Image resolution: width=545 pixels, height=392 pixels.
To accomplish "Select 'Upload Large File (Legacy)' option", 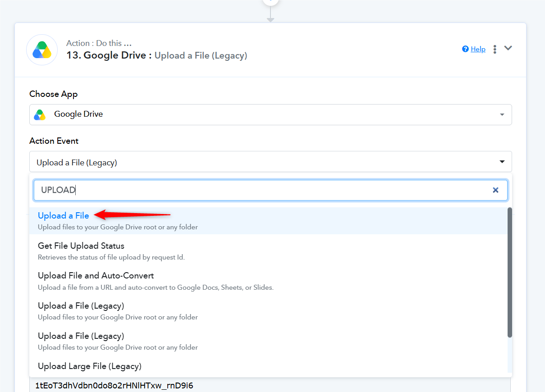I will (x=268, y=366).
